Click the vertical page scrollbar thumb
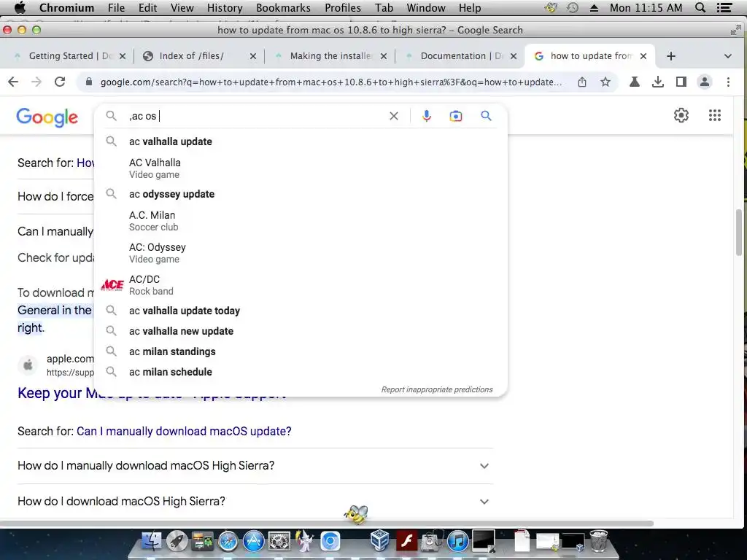Screen dimensions: 747x560 [x=739, y=233]
